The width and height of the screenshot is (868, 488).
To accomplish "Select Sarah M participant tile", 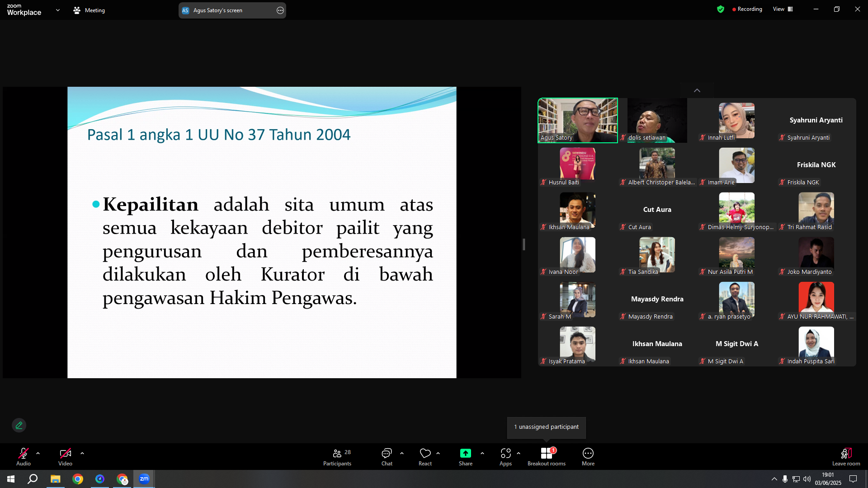I will click(x=578, y=299).
